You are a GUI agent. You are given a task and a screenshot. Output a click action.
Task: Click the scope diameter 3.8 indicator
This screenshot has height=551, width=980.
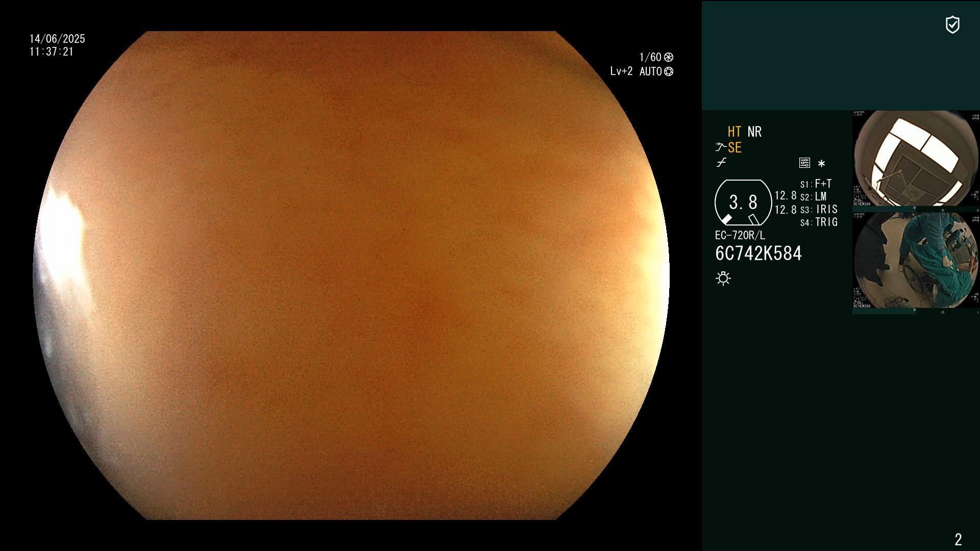(x=743, y=203)
